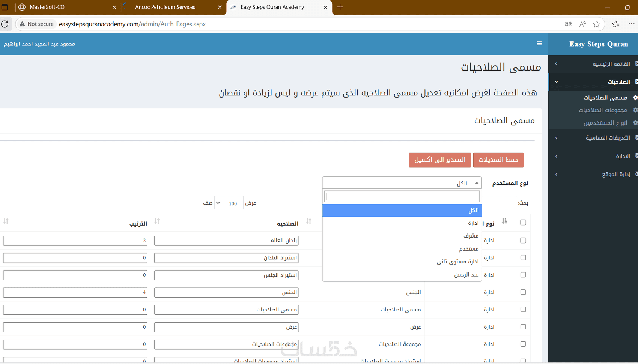
Task: Check the box for the استيراد البلدان row
Action: (523, 258)
